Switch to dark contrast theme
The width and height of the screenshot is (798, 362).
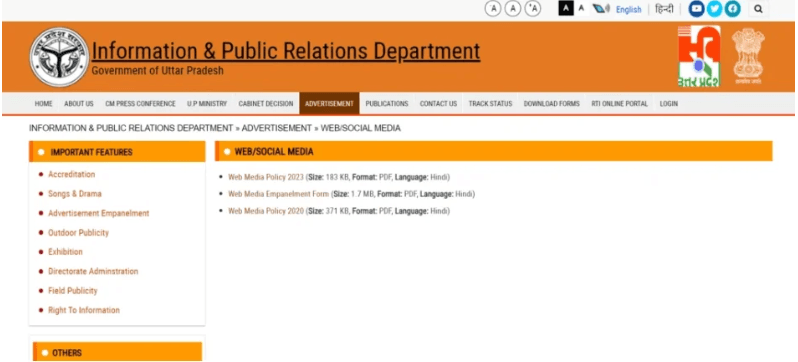pyautogui.click(x=566, y=9)
